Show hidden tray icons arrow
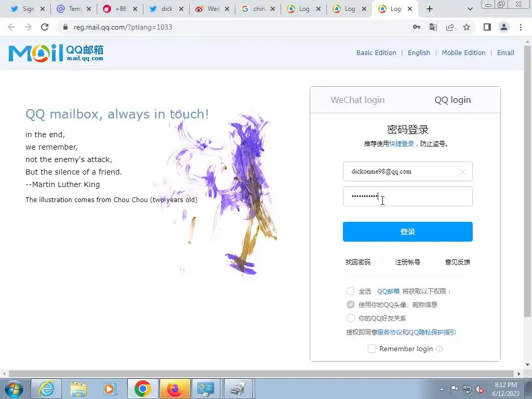This screenshot has width=532, height=399. coord(442,389)
